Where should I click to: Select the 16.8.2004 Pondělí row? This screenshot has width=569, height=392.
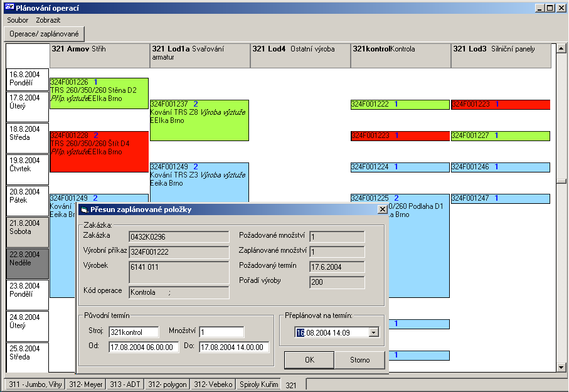pyautogui.click(x=28, y=80)
